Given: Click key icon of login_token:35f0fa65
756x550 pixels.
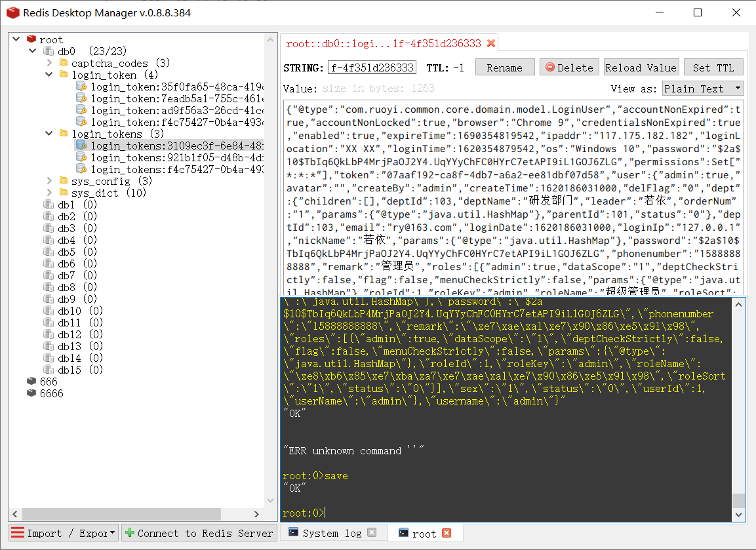Looking at the screenshot, I should [x=81, y=87].
